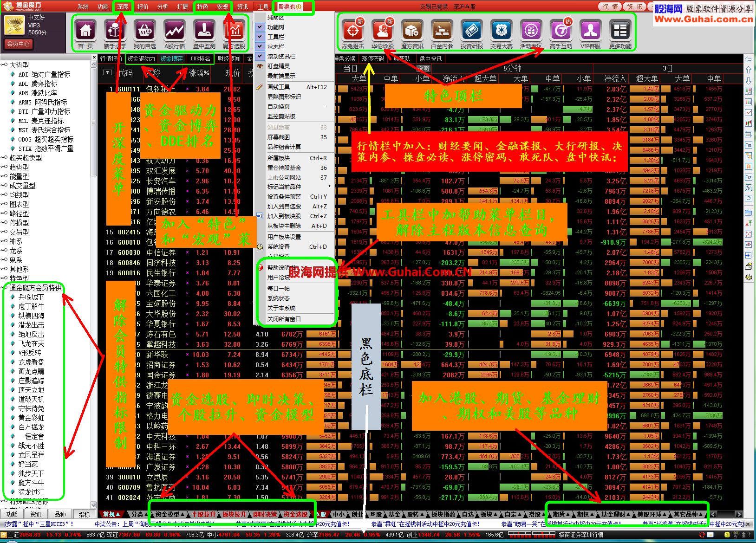Open the 深度 menu
The image size is (756, 543).
click(x=123, y=6)
